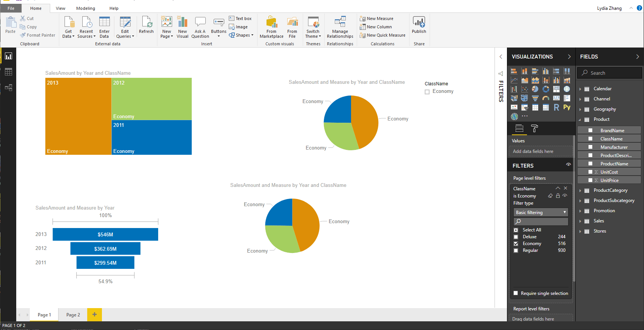The image size is (644, 330).
Task: Switch to Data view in left sidebar
Action: [8, 72]
